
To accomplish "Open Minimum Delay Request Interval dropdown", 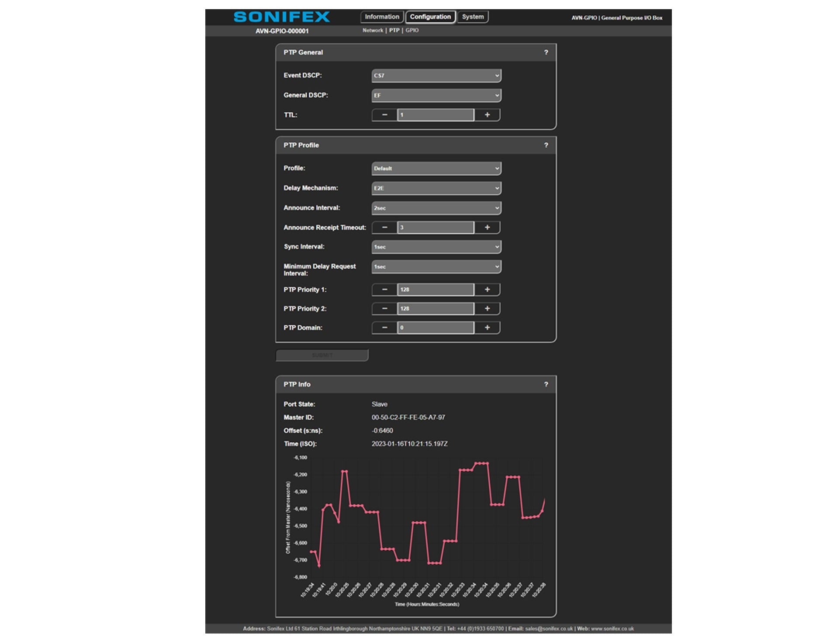I will (436, 266).
